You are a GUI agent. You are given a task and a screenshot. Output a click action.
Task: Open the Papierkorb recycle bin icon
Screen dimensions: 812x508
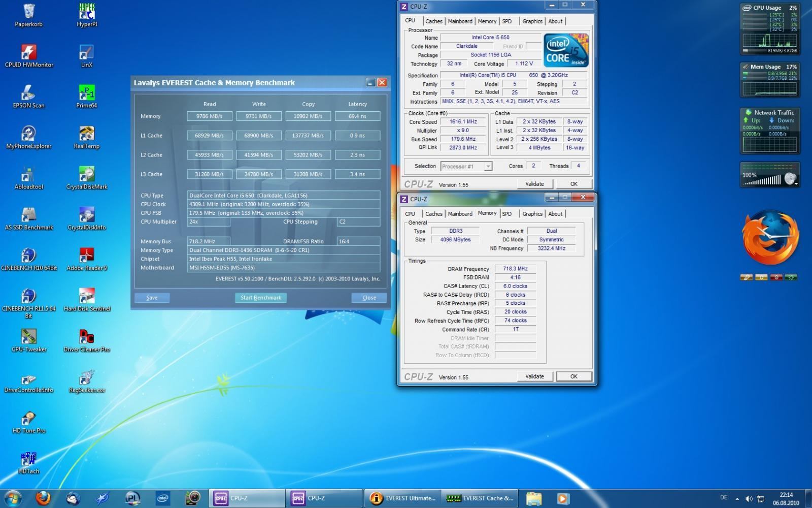28,15
